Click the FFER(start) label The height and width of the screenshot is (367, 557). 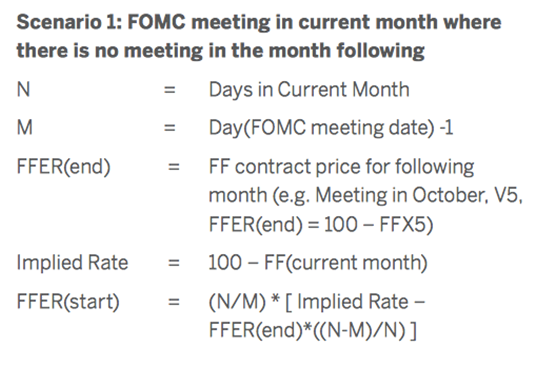[x=68, y=302]
